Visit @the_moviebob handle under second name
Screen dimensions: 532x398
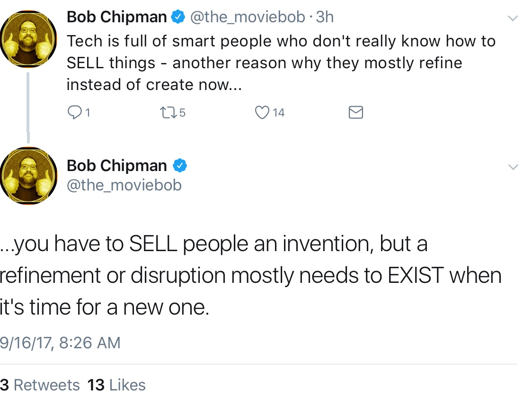pyautogui.click(x=124, y=185)
